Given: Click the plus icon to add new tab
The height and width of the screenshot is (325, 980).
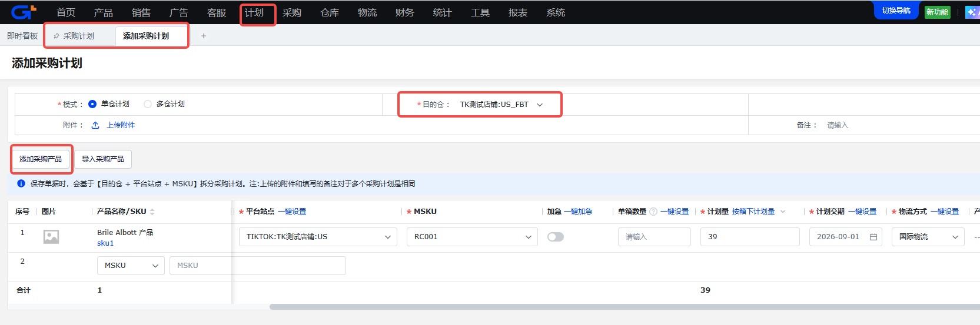Looking at the screenshot, I should point(204,36).
